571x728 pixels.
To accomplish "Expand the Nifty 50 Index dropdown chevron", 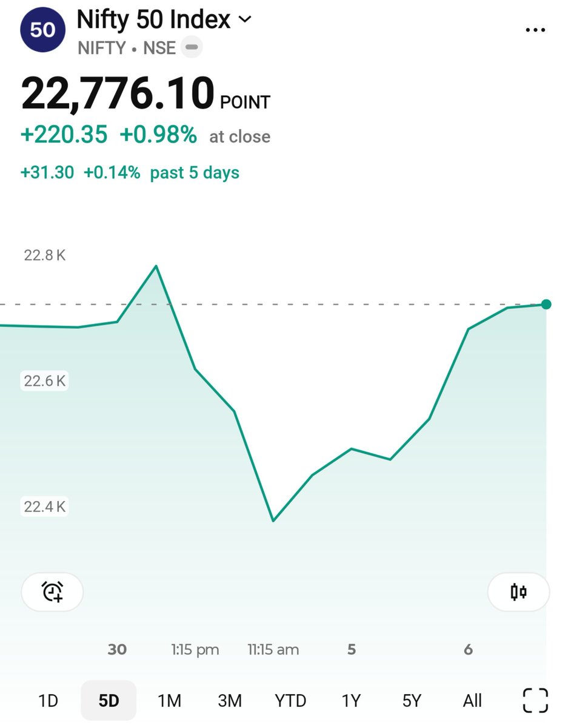I will tap(244, 20).
